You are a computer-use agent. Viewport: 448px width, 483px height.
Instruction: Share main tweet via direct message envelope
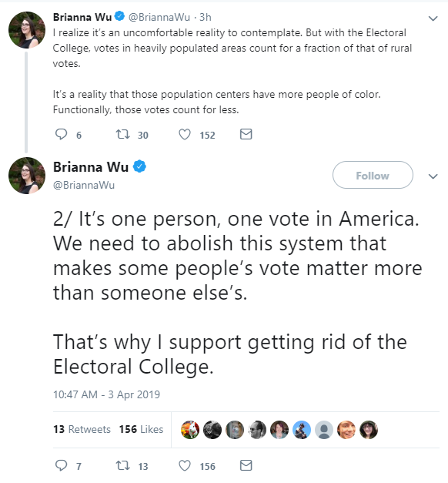(x=246, y=465)
